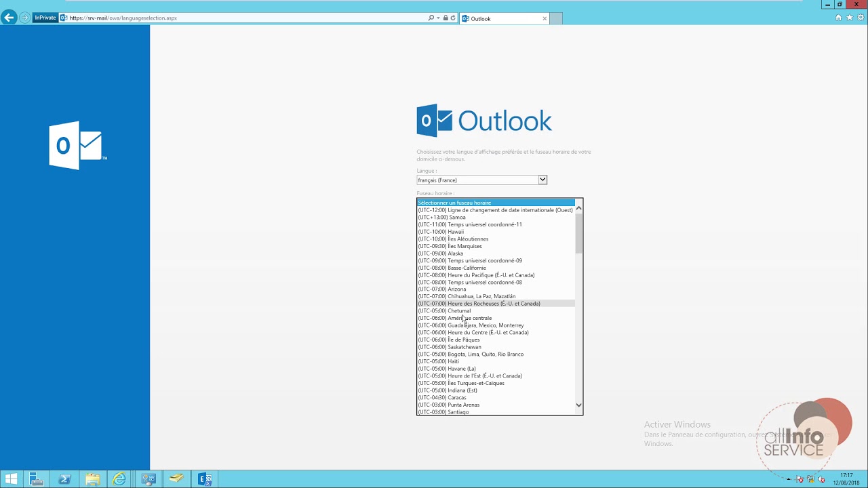Select (UTC-08:00) Temps universel coordonné-08
Image resolution: width=868 pixels, height=488 pixels.
pos(495,282)
